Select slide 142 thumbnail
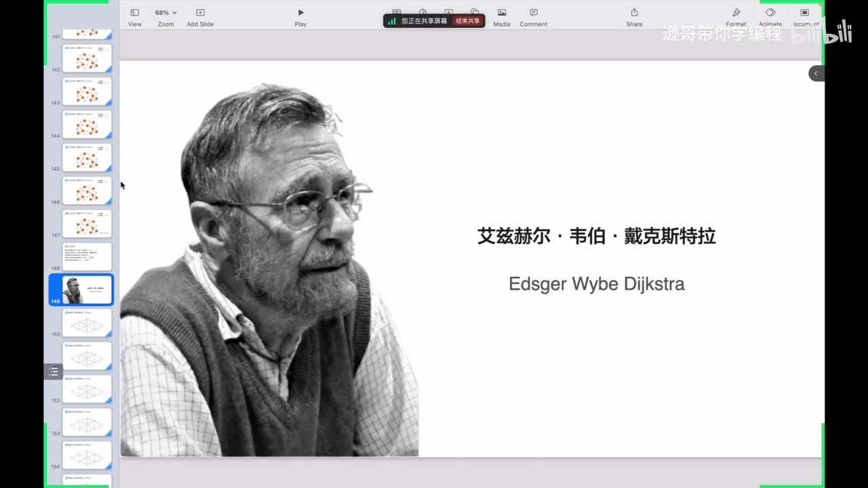 (x=87, y=58)
